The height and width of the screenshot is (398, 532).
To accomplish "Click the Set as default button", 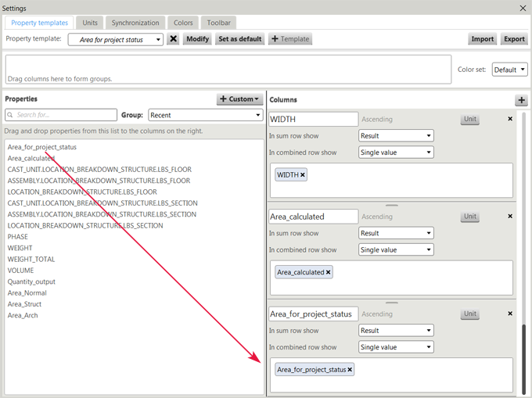I will [x=239, y=39].
